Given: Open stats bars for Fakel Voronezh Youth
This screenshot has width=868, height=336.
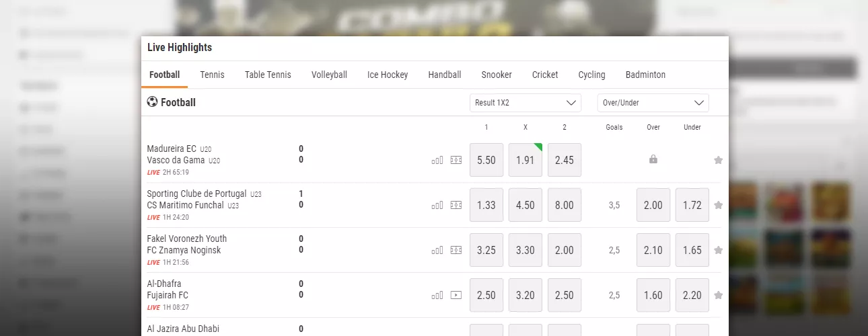Looking at the screenshot, I should click(437, 250).
